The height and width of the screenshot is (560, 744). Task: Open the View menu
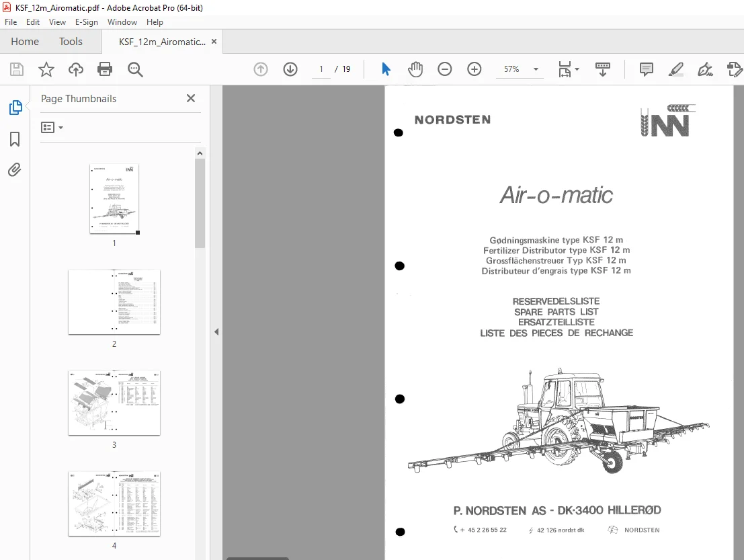click(57, 22)
